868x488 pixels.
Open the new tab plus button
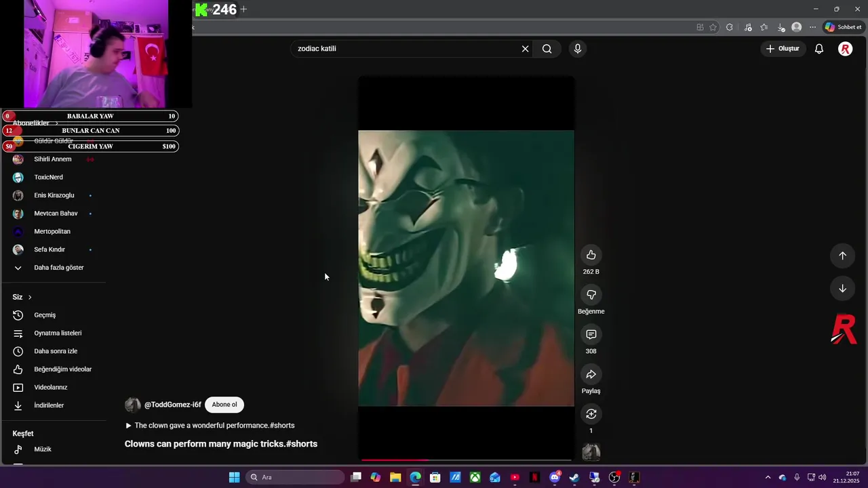pos(243,9)
